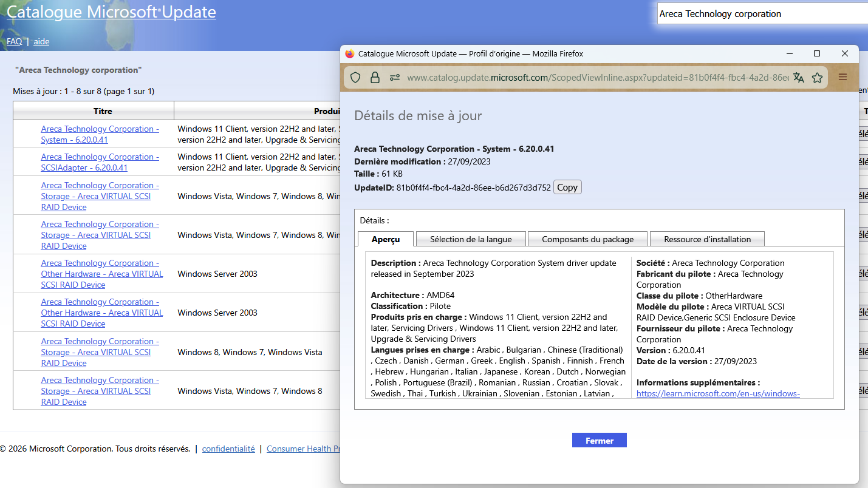Click the Firefox logo in the popup title bar
Image resolution: width=868 pixels, height=488 pixels.
350,54
